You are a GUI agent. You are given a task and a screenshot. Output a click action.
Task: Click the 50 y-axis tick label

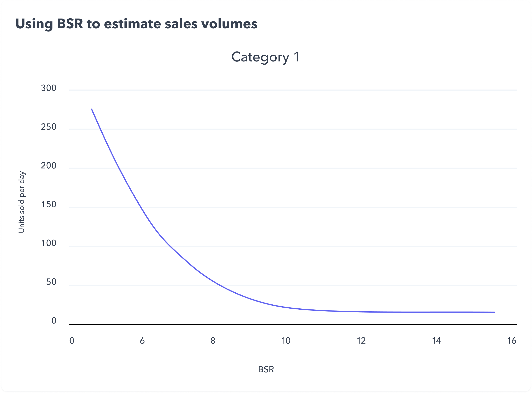(51, 282)
